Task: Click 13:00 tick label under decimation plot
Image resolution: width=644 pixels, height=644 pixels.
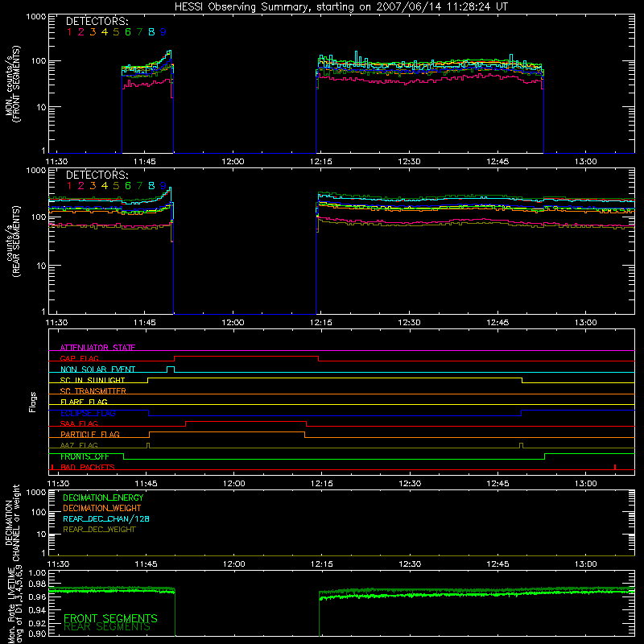Action: pyautogui.click(x=586, y=564)
